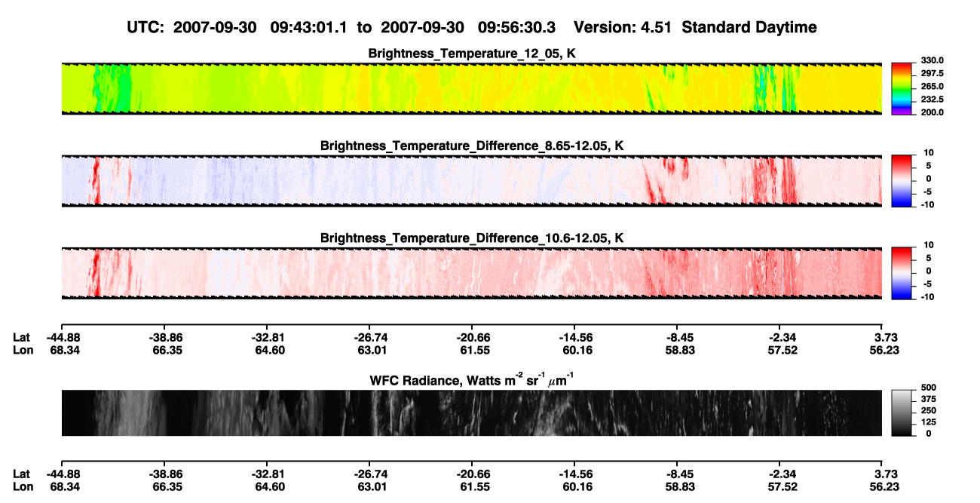Click the 250 label on the WFC colorbar
This screenshot has width=980, height=503.
pyautogui.click(x=928, y=412)
